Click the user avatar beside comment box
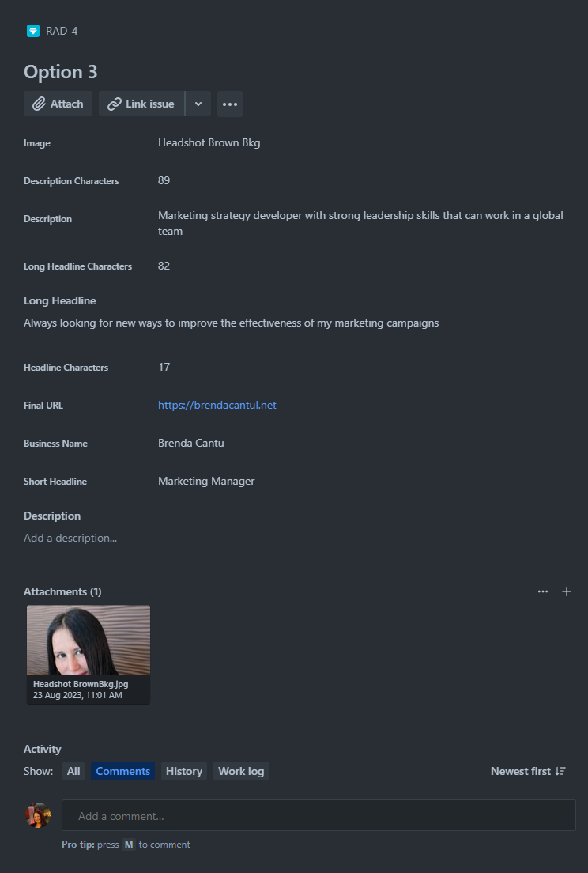588x873 pixels. (x=38, y=815)
